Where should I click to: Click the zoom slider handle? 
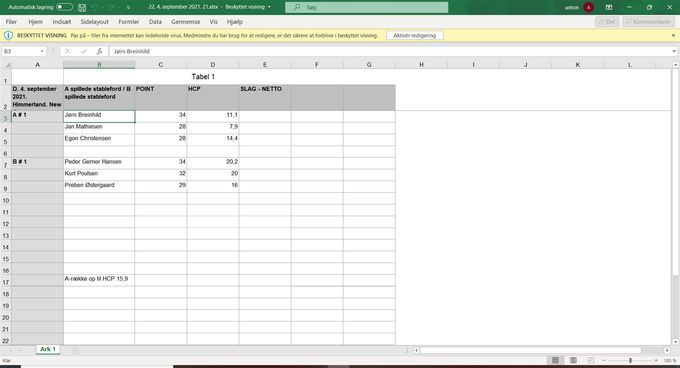click(630, 360)
